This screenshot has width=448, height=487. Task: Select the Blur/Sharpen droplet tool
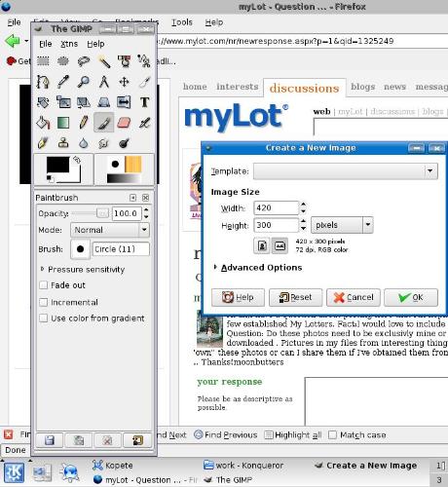pos(84,142)
